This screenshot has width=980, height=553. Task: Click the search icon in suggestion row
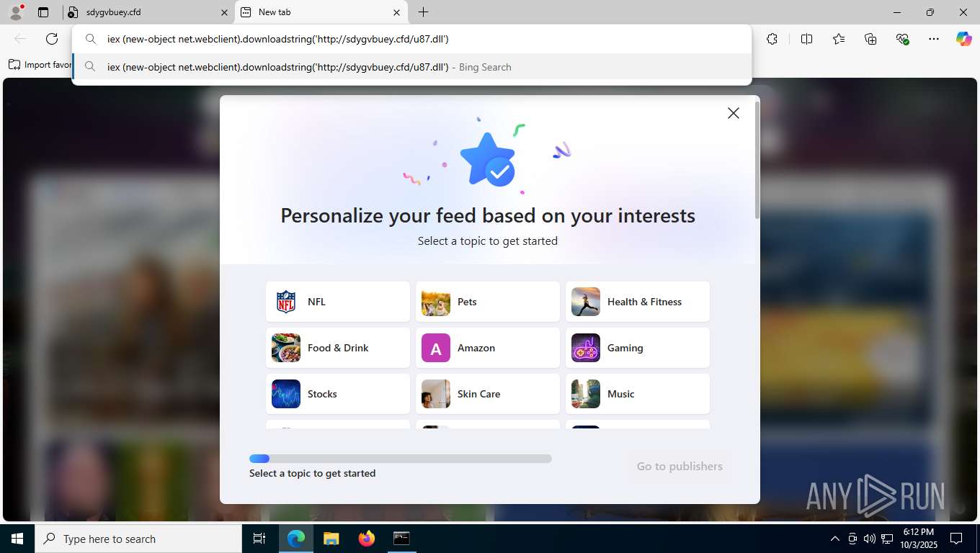click(90, 67)
